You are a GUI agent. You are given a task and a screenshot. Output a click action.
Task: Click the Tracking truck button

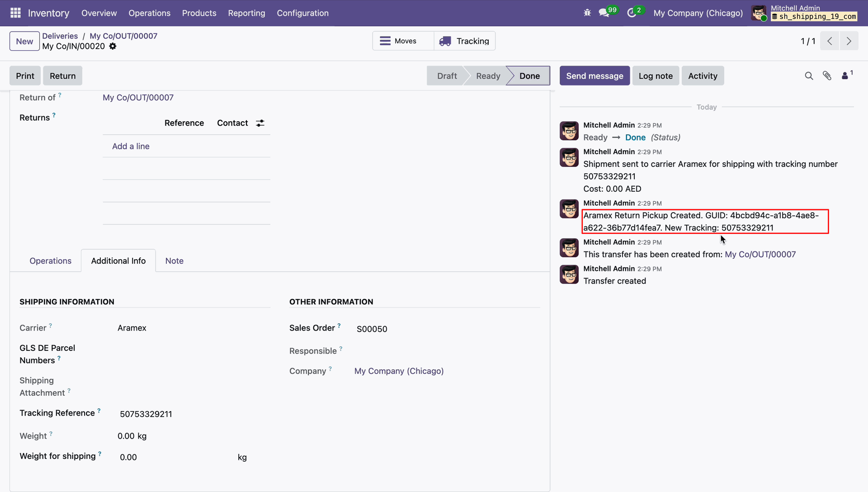465,41
